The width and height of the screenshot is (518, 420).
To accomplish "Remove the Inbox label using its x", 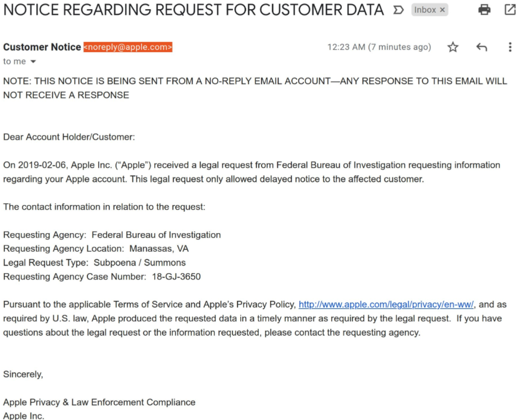I will [x=442, y=10].
